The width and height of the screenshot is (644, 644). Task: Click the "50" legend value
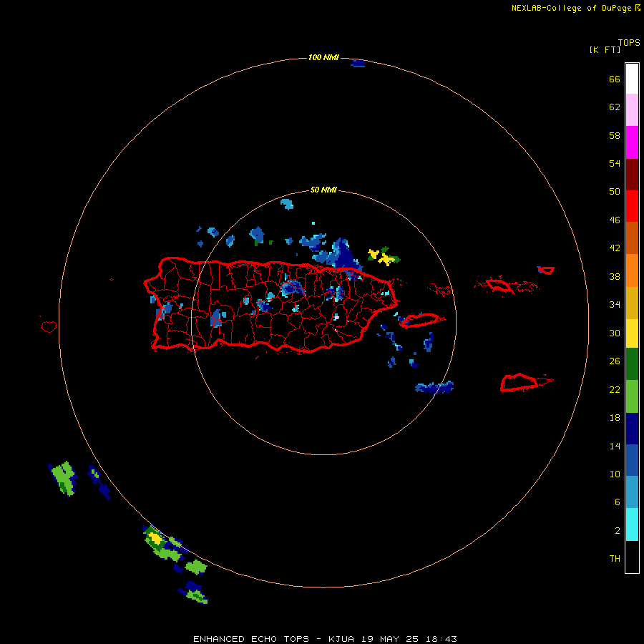click(615, 192)
